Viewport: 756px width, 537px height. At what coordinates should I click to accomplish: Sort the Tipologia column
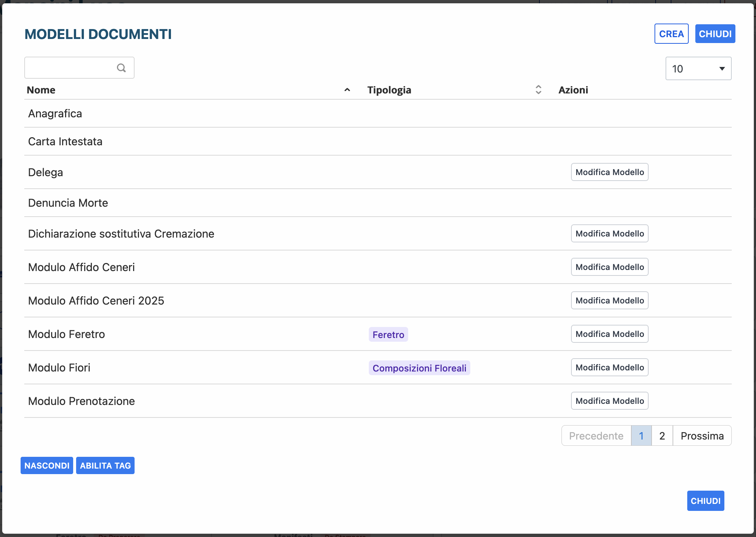click(538, 90)
